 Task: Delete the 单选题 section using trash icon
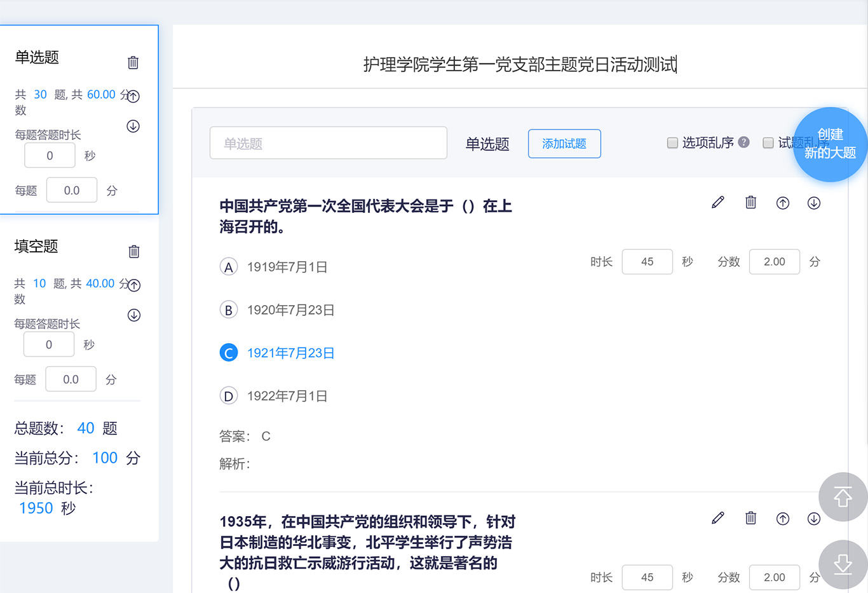pyautogui.click(x=133, y=62)
